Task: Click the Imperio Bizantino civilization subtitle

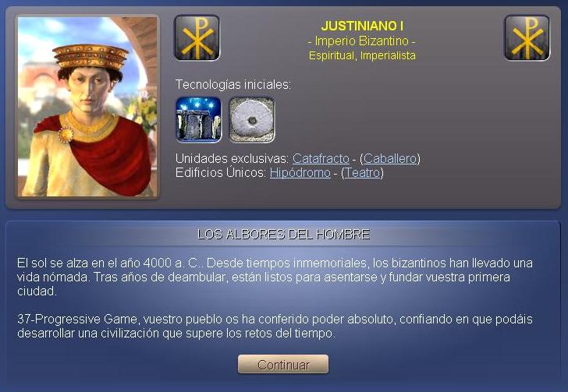Action: pos(361,41)
